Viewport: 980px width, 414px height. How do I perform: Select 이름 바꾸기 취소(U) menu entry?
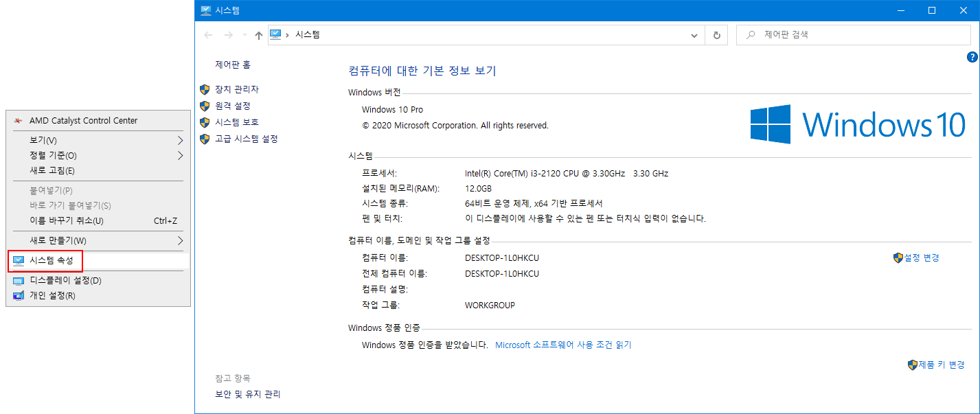click(98, 220)
